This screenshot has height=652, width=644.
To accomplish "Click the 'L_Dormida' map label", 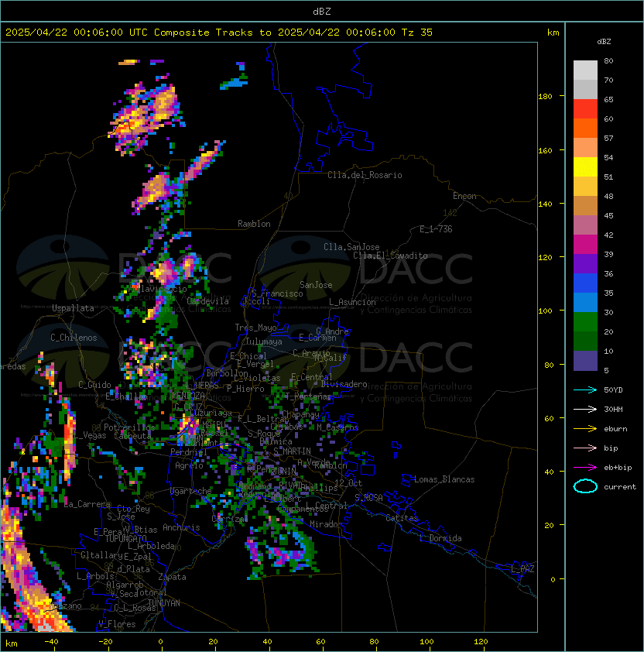I will tap(440, 538).
